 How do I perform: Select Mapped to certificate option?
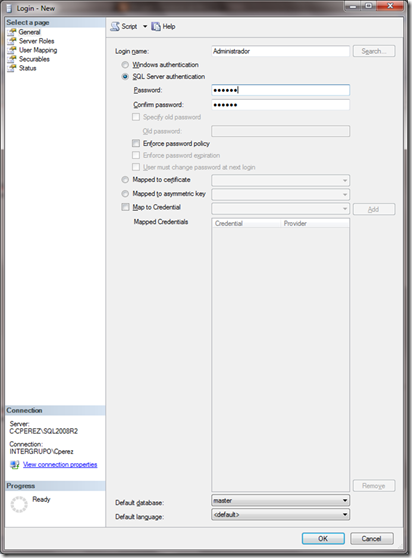click(x=125, y=180)
